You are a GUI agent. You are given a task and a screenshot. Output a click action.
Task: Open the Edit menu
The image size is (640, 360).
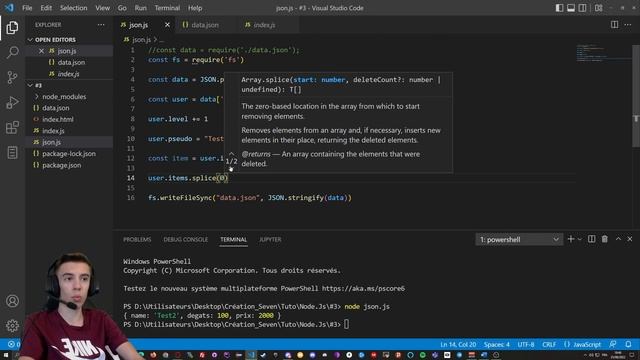46,8
